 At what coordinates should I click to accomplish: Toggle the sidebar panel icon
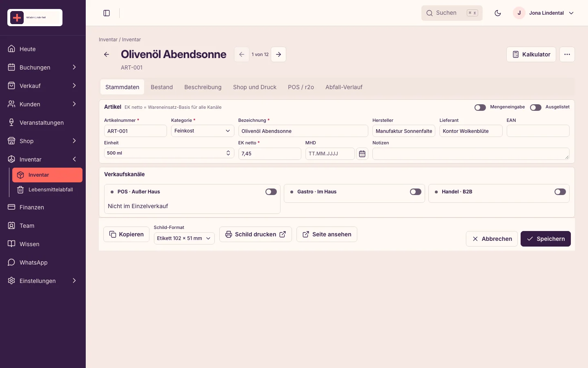click(x=107, y=13)
